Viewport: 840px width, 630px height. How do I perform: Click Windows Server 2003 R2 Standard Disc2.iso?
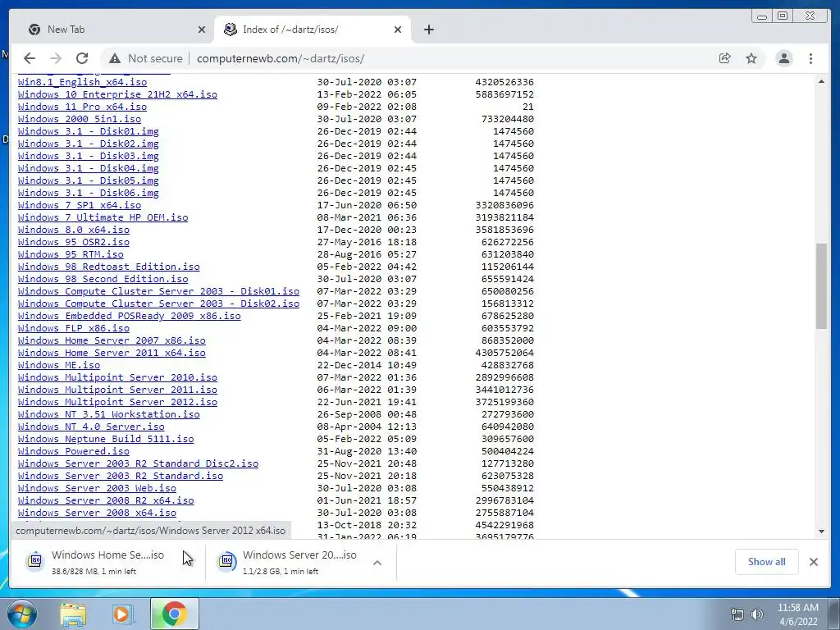138,464
